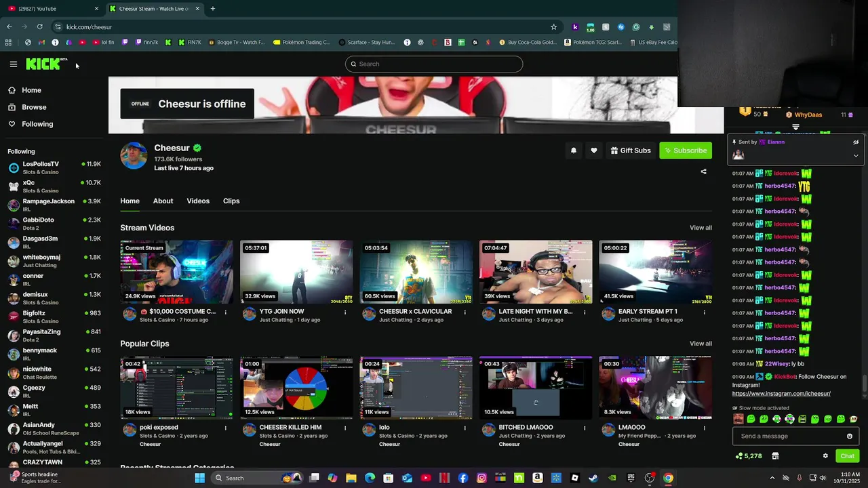Screen dimensions: 868x488
Task: Collapse the gift leaderboard using the down arrow
Action: [x=795, y=127]
